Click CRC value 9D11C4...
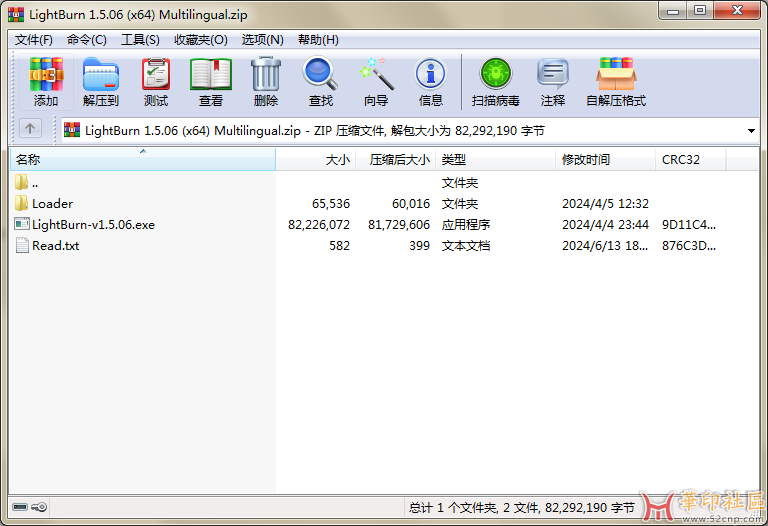Screen dimensions: 768x526 pos(689,225)
